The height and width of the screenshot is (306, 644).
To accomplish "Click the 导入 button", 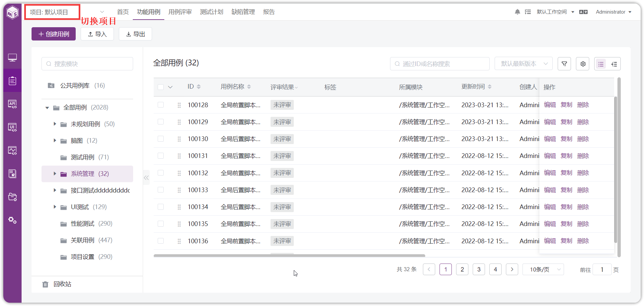I will point(97,34).
